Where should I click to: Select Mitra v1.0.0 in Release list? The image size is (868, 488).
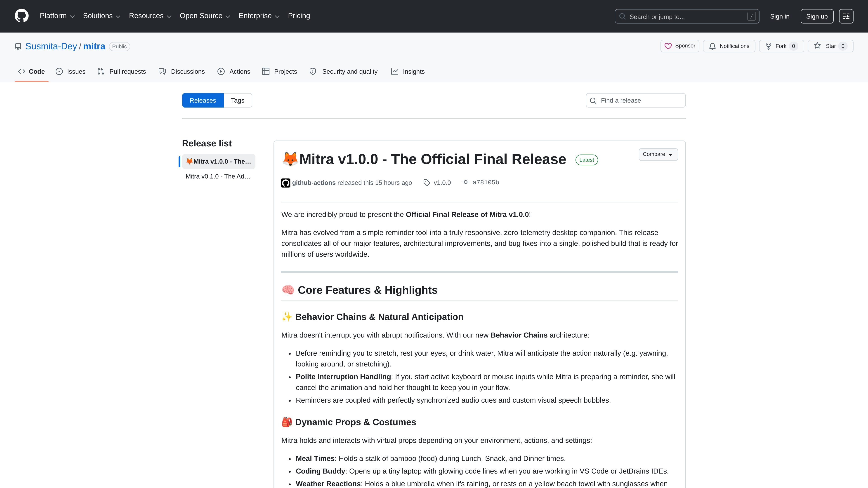[x=219, y=161]
